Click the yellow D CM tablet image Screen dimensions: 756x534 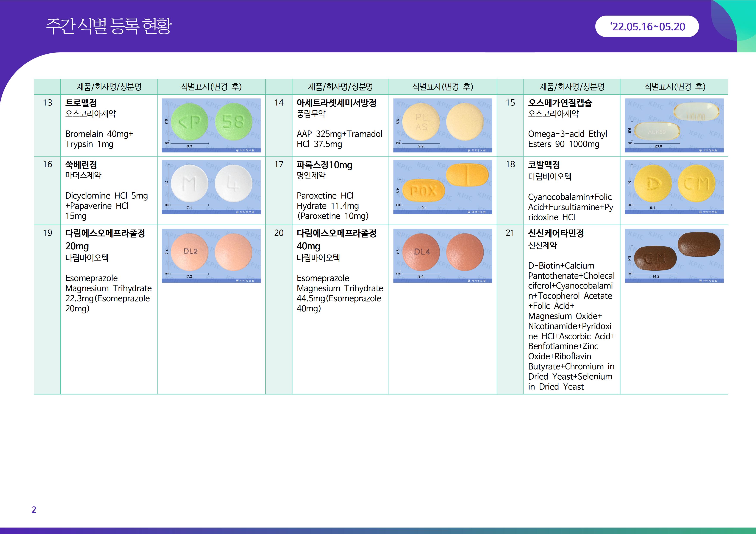[x=674, y=187]
